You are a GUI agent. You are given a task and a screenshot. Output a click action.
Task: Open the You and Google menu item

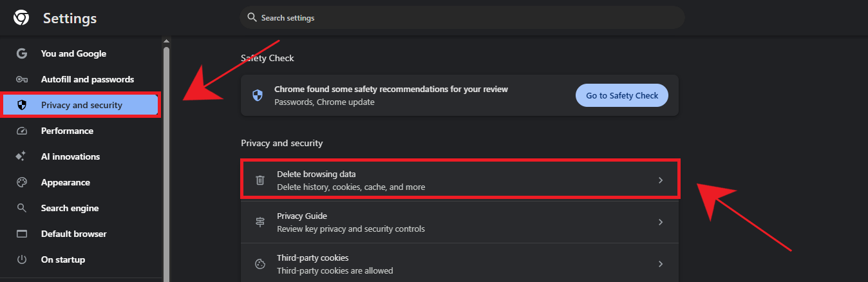coord(73,53)
